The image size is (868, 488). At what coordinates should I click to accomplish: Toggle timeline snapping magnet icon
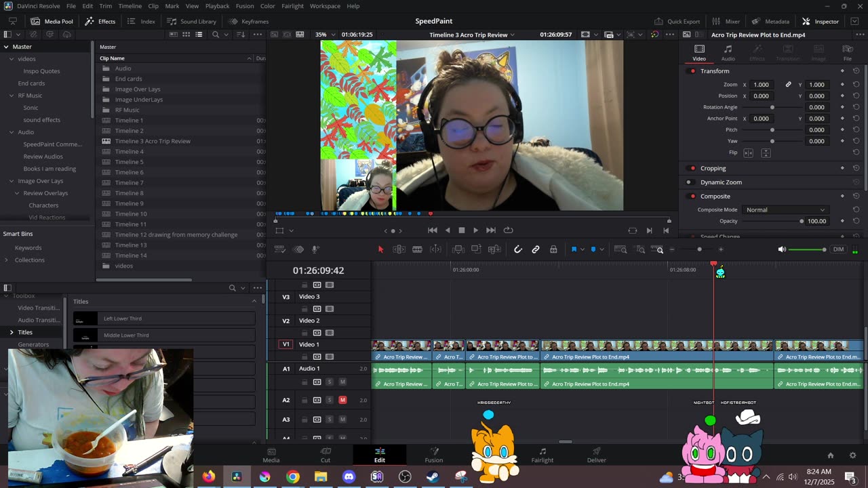pos(518,249)
